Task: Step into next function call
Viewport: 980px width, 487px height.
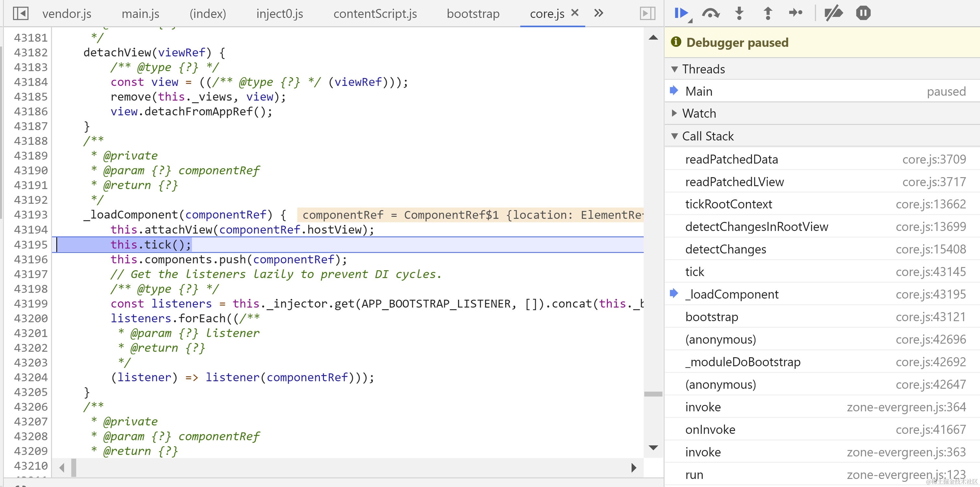Action: coord(739,13)
